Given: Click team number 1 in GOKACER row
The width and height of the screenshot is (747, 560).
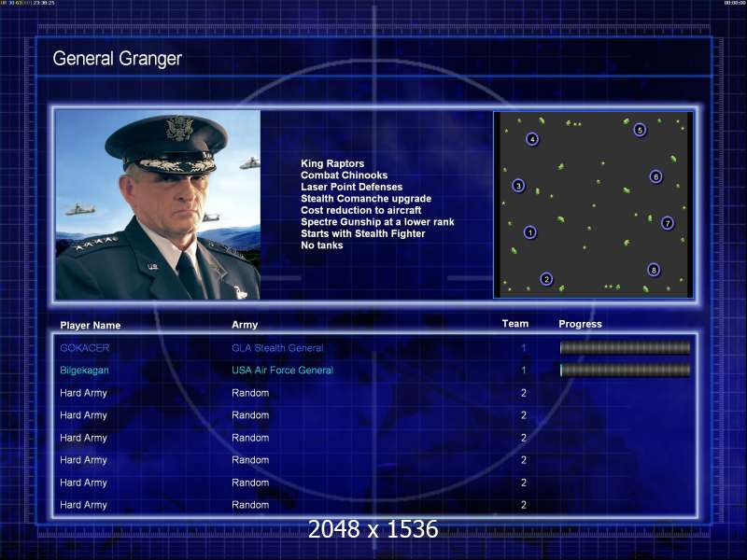Looking at the screenshot, I should (524, 348).
